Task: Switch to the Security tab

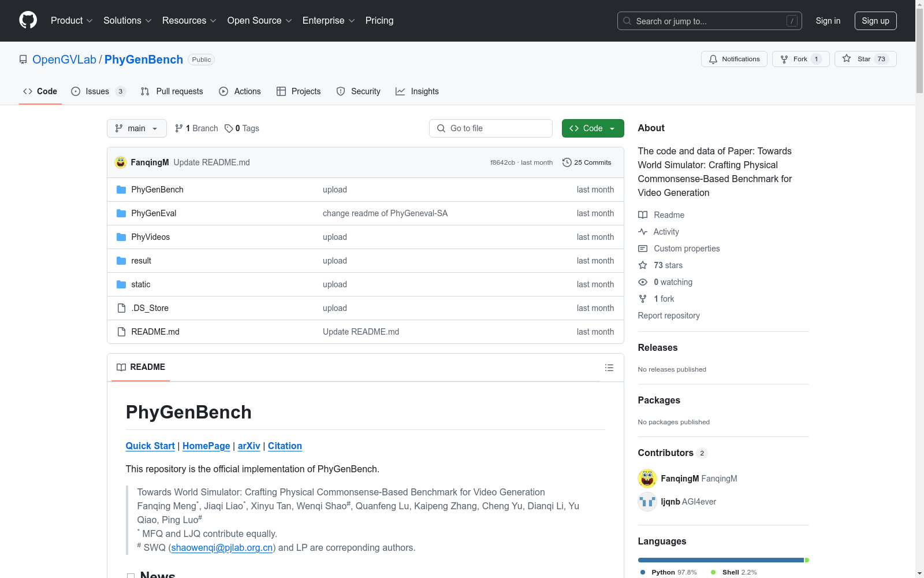Action: pyautogui.click(x=358, y=91)
